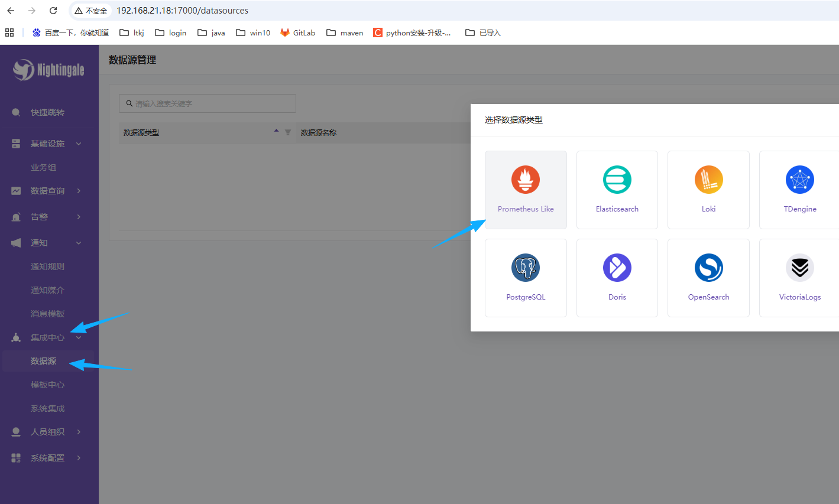
Task: Open the browser apps grid icon
Action: click(x=9, y=32)
